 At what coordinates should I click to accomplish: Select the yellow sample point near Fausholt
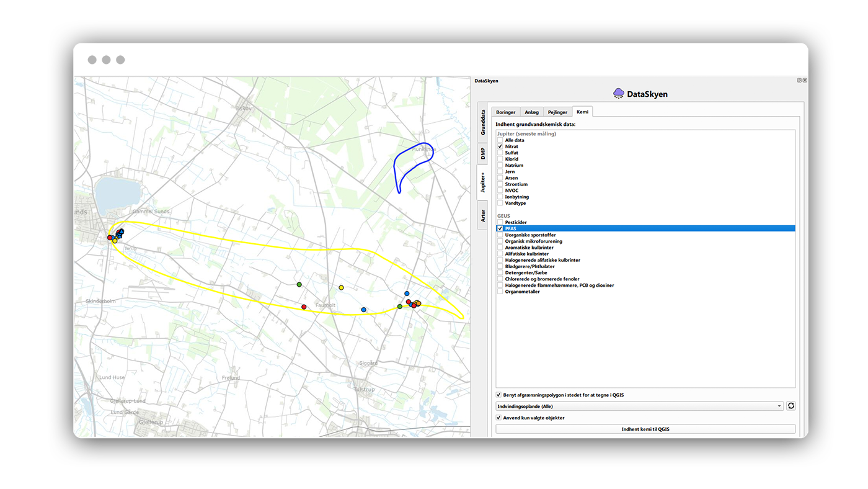[341, 287]
